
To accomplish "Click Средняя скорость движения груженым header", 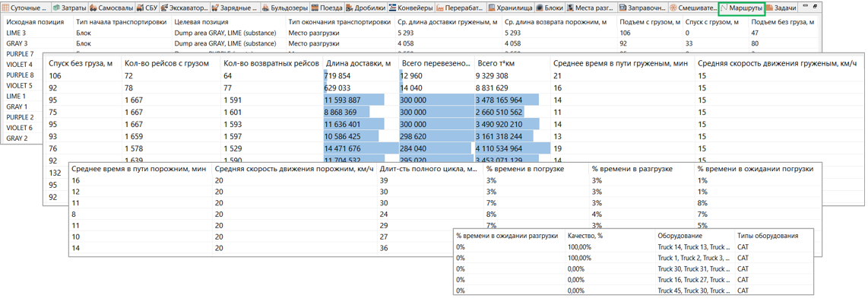I will [779, 64].
